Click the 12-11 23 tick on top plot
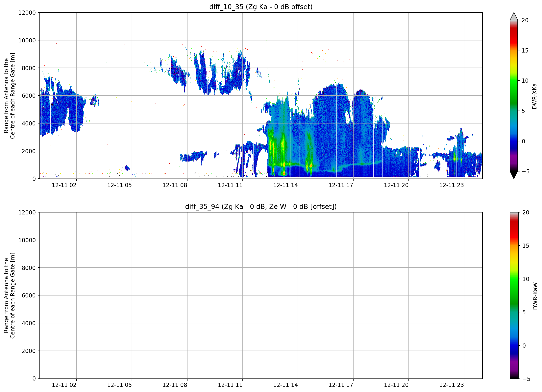The width and height of the screenshot is (542, 392). pyautogui.click(x=451, y=185)
